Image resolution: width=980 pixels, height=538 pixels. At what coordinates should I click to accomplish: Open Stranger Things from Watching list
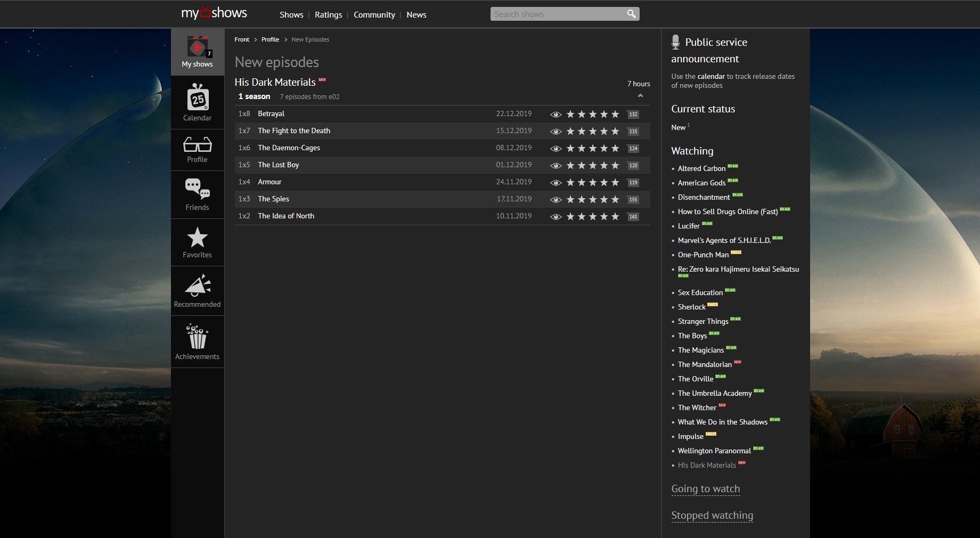(x=703, y=321)
